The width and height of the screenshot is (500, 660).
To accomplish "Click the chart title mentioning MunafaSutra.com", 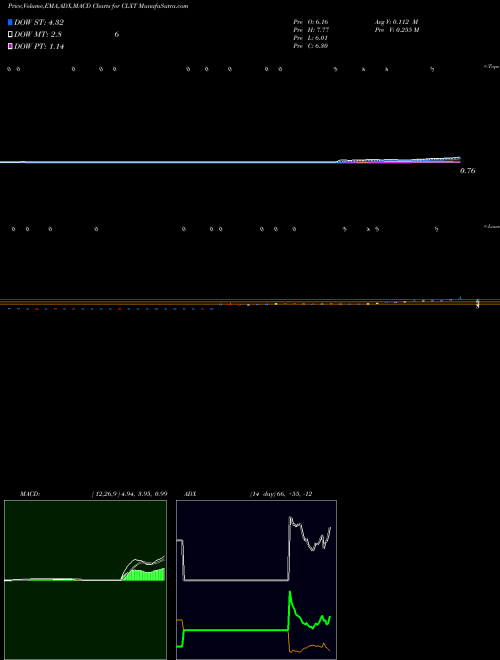I will (x=98, y=6).
